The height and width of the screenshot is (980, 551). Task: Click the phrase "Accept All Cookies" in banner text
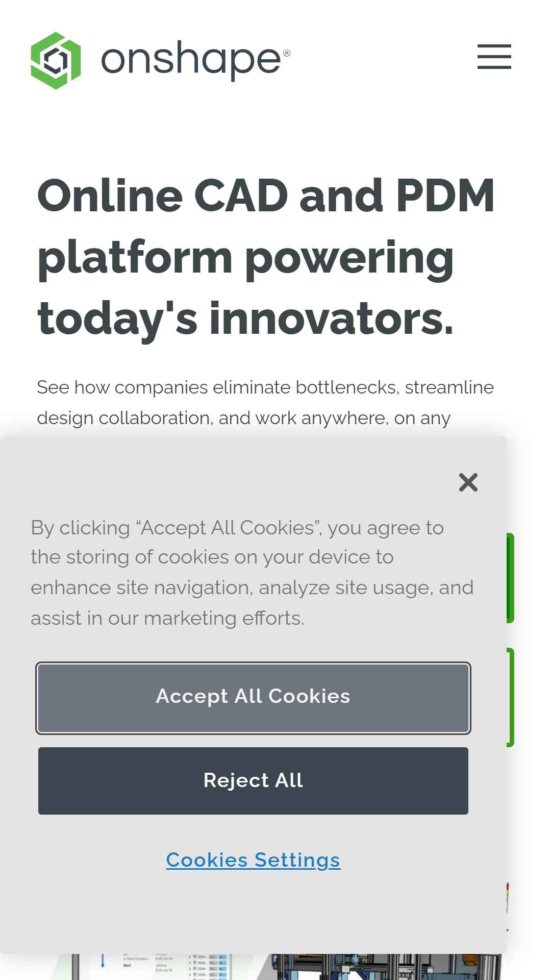pyautogui.click(x=228, y=528)
